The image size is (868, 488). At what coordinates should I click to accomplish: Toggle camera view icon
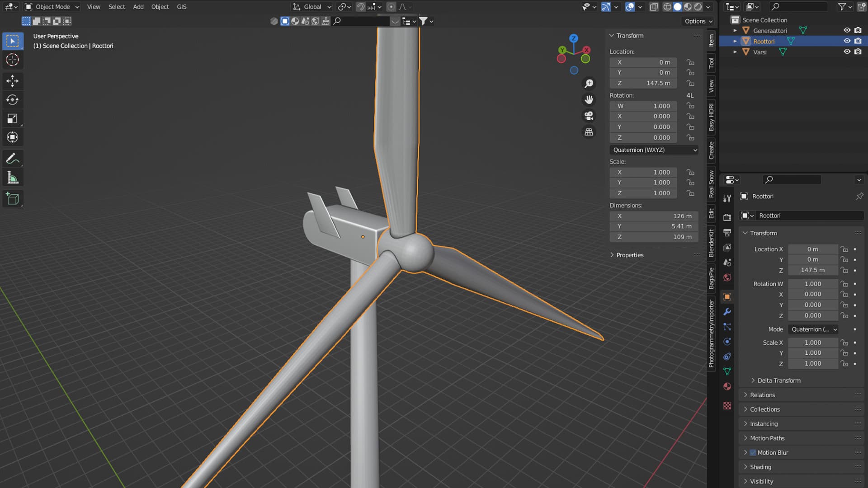coord(589,116)
